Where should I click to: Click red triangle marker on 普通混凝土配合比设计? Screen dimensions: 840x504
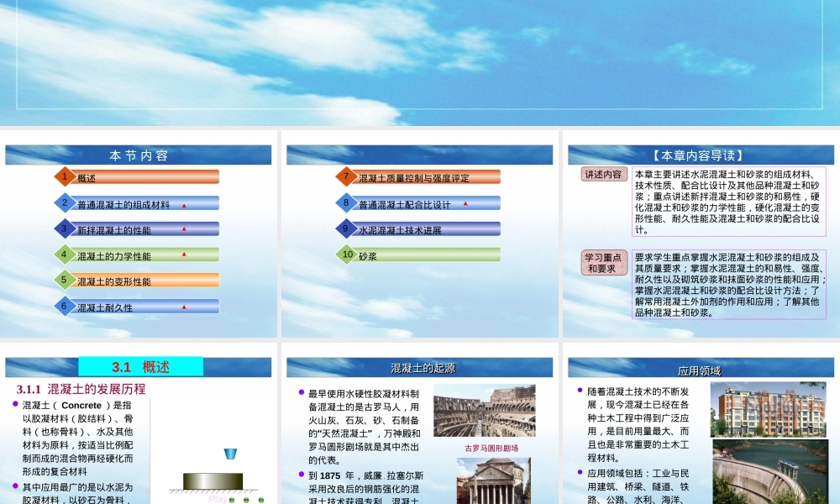465,203
